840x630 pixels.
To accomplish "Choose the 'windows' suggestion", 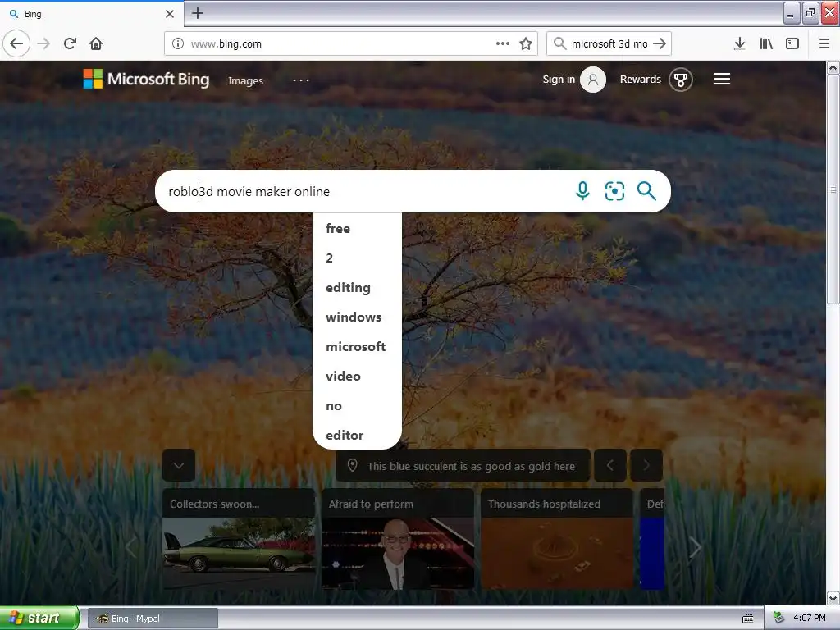I will 357,317.
